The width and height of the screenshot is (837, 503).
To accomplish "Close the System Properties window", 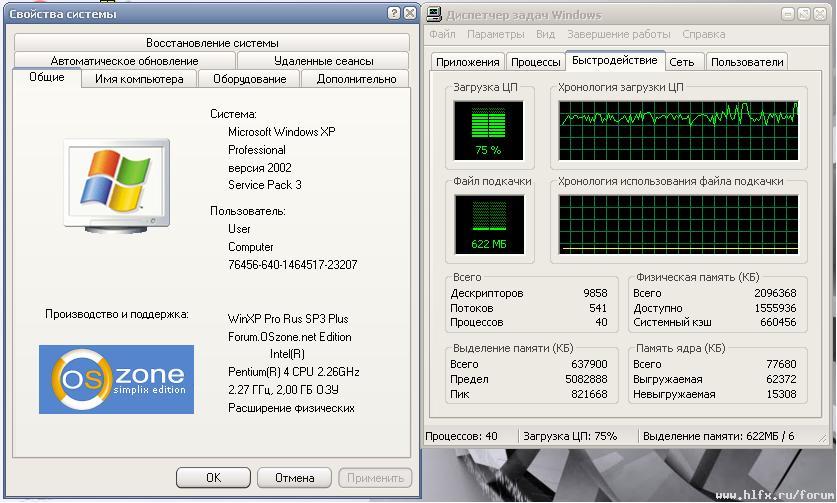I will pyautogui.click(x=411, y=14).
